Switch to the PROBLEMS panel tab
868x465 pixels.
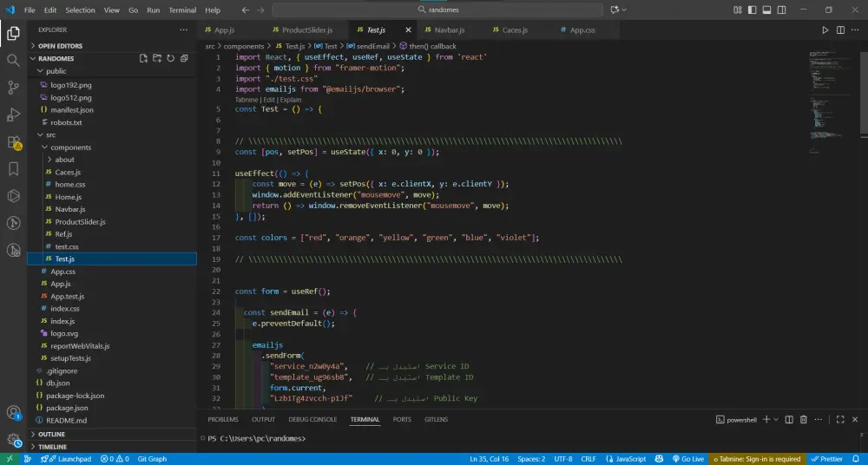[222, 420]
